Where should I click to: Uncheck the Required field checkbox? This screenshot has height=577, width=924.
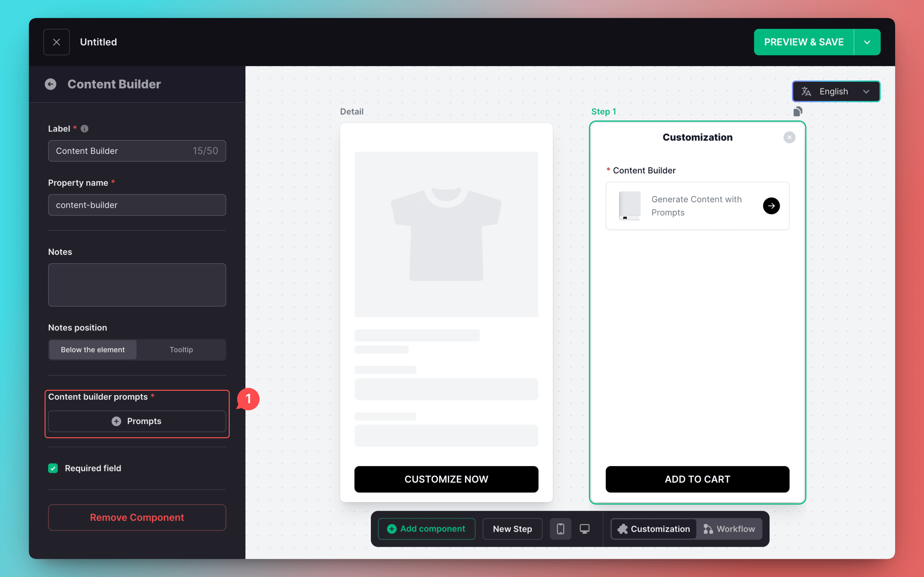[53, 468]
